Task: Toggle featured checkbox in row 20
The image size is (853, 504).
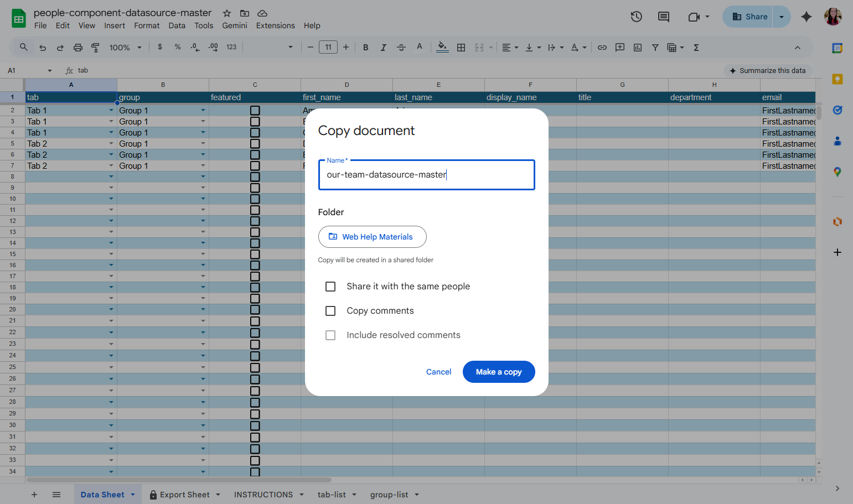Action: pos(255,309)
